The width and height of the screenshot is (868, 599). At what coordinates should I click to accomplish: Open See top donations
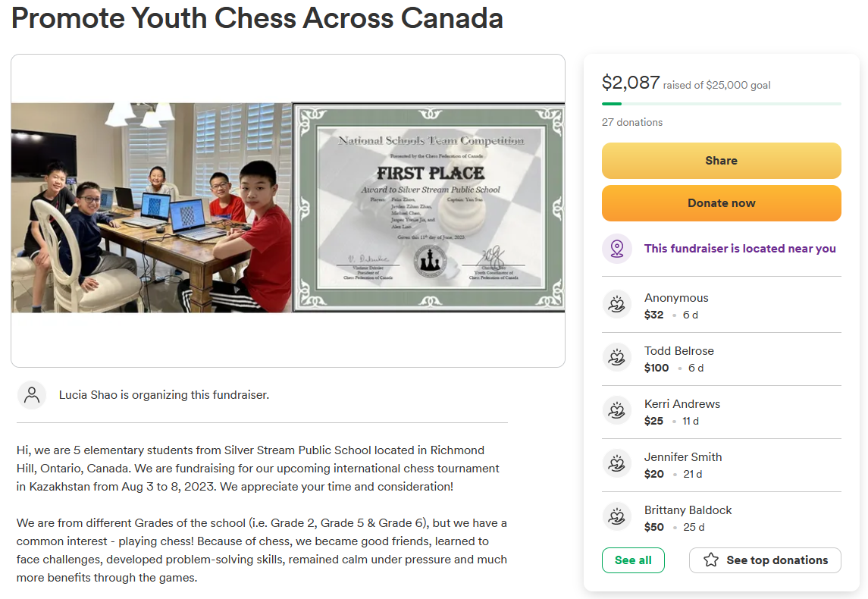click(x=765, y=560)
